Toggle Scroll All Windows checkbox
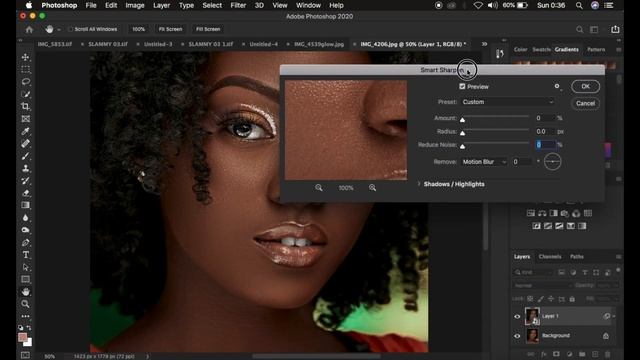 click(x=71, y=29)
